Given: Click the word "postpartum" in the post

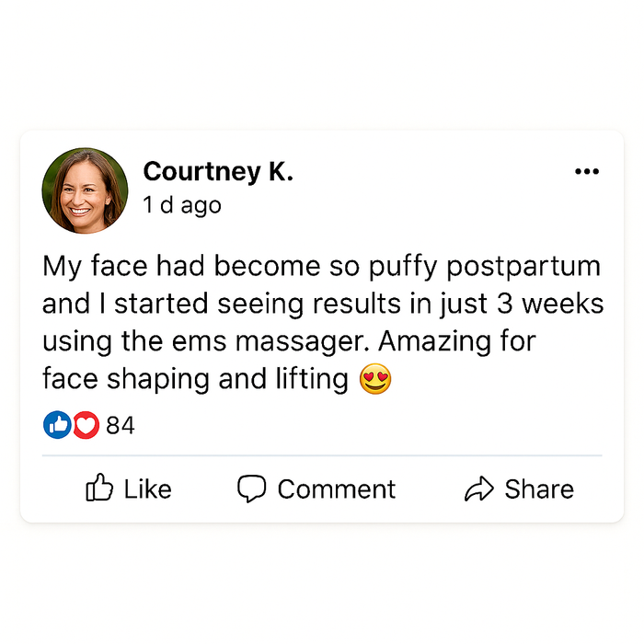Looking at the screenshot, I should tap(523, 268).
